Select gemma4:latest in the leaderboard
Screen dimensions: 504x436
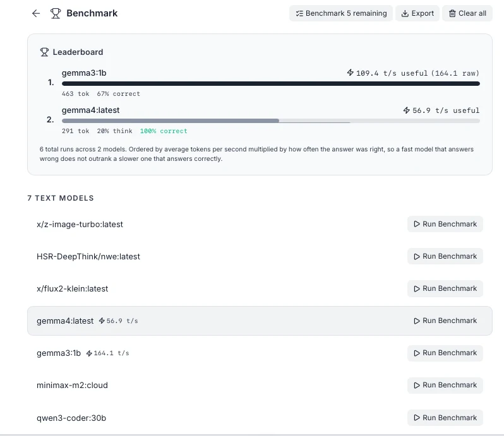pos(91,110)
